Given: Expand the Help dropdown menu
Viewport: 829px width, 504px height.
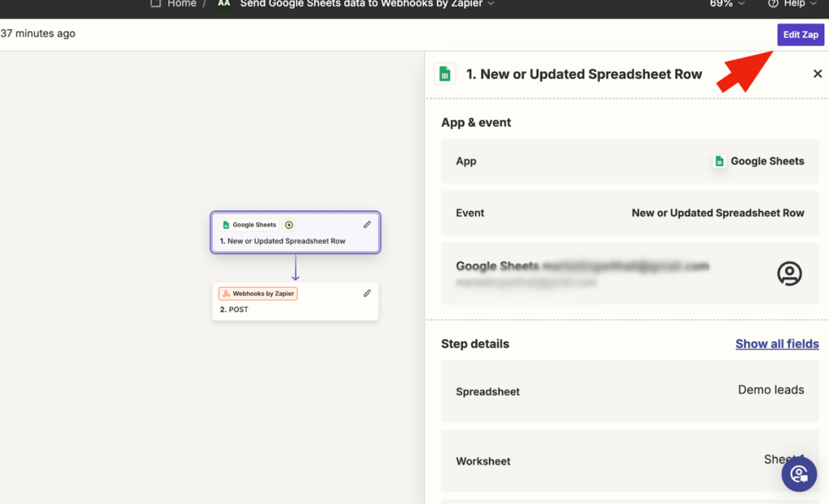Looking at the screenshot, I should 811,4.
